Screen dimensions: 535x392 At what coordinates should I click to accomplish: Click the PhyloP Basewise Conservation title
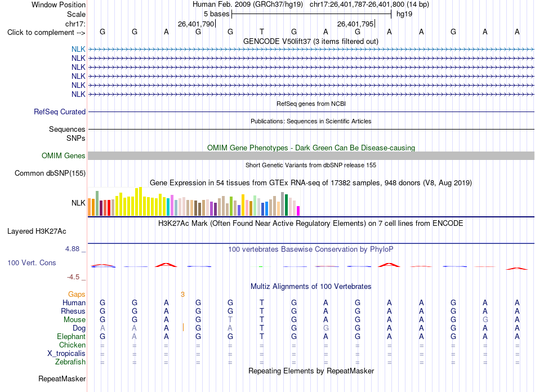(311, 250)
